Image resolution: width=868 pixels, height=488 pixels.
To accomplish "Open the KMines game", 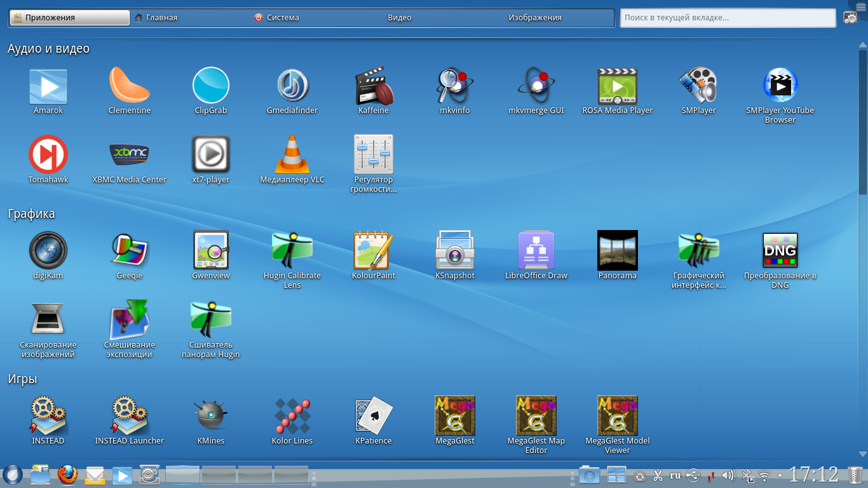I will 211,416.
